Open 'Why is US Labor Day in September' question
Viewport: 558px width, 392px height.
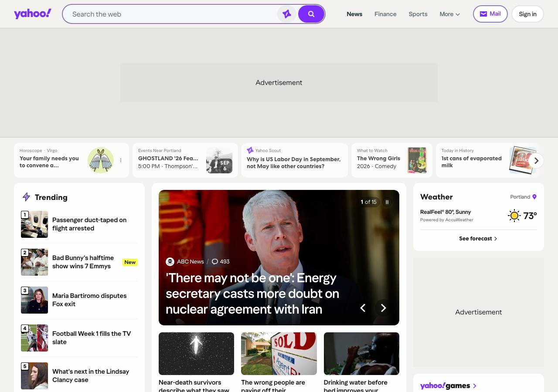pyautogui.click(x=293, y=162)
